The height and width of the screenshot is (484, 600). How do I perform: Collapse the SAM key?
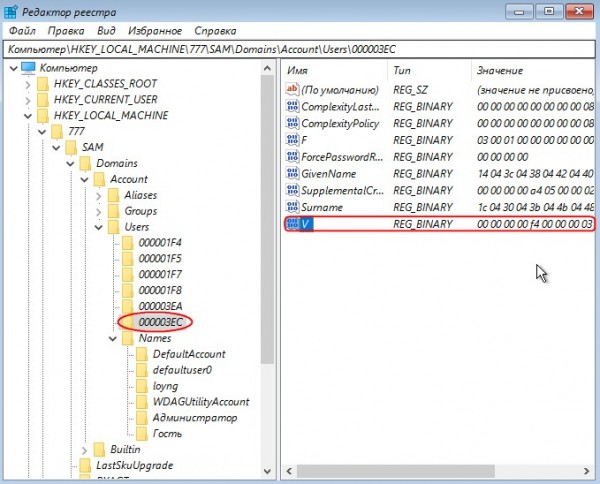click(x=56, y=148)
